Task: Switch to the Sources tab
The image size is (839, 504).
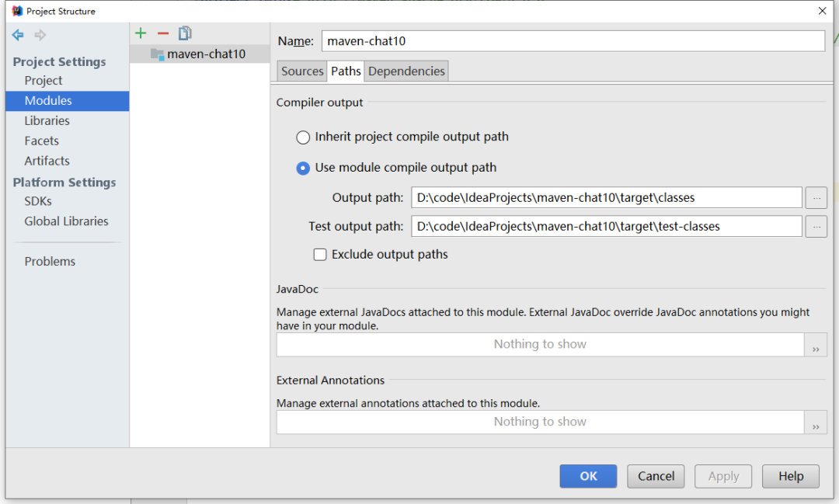Action: coord(302,71)
